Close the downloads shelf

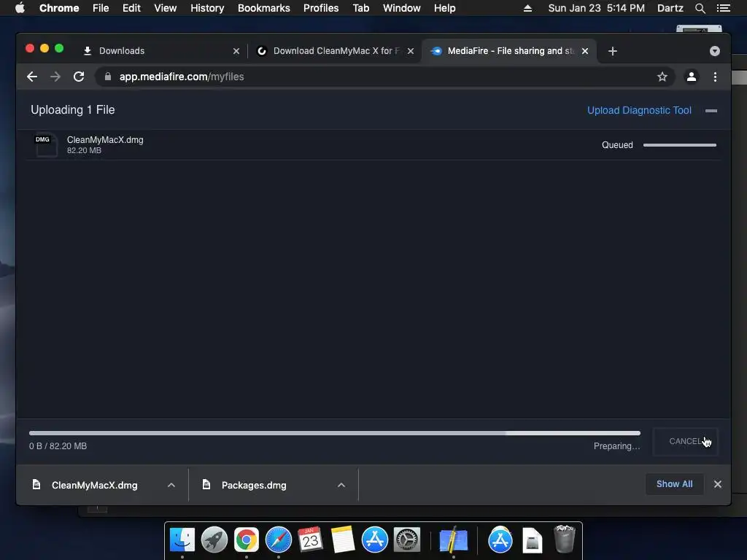pyautogui.click(x=718, y=484)
